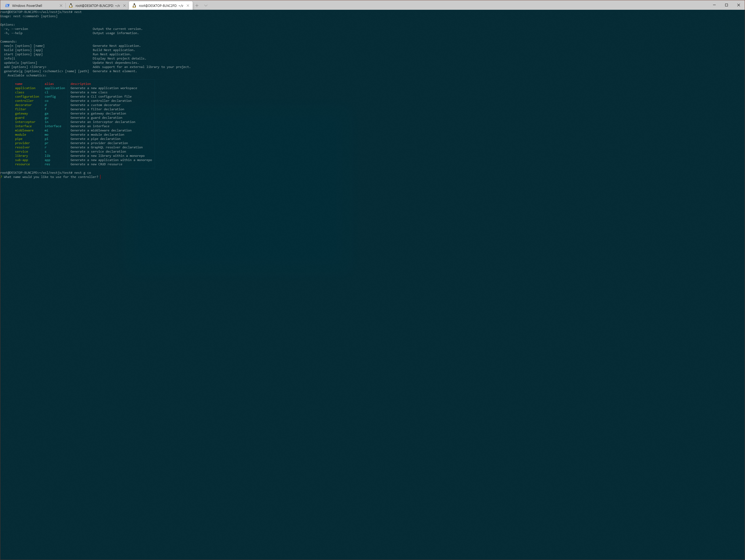
Task: Switch to the Windows PowerShell tab
Action: 27,6
